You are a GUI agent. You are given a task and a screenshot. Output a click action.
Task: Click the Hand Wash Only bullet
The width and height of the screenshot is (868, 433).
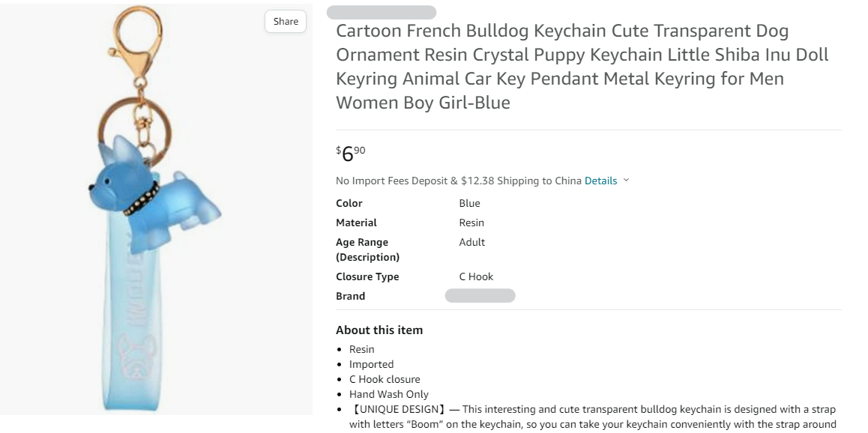389,394
